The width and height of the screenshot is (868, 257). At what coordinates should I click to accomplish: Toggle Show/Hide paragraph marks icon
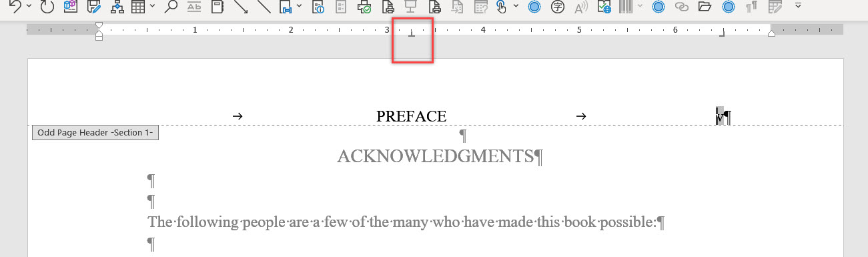(x=751, y=7)
